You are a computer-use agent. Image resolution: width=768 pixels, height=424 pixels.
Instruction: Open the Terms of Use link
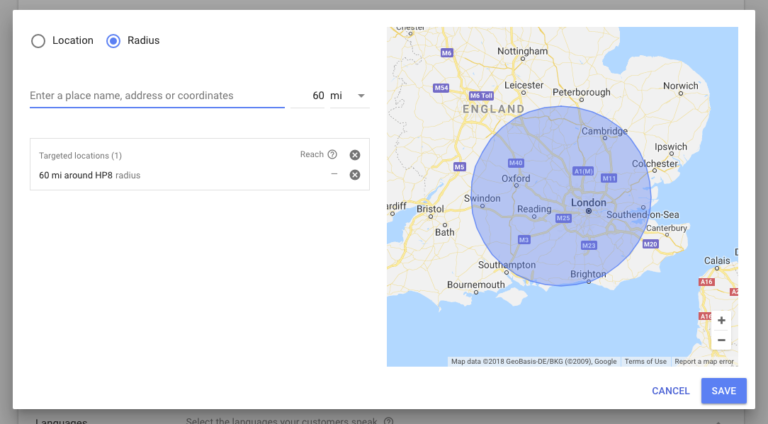(645, 361)
